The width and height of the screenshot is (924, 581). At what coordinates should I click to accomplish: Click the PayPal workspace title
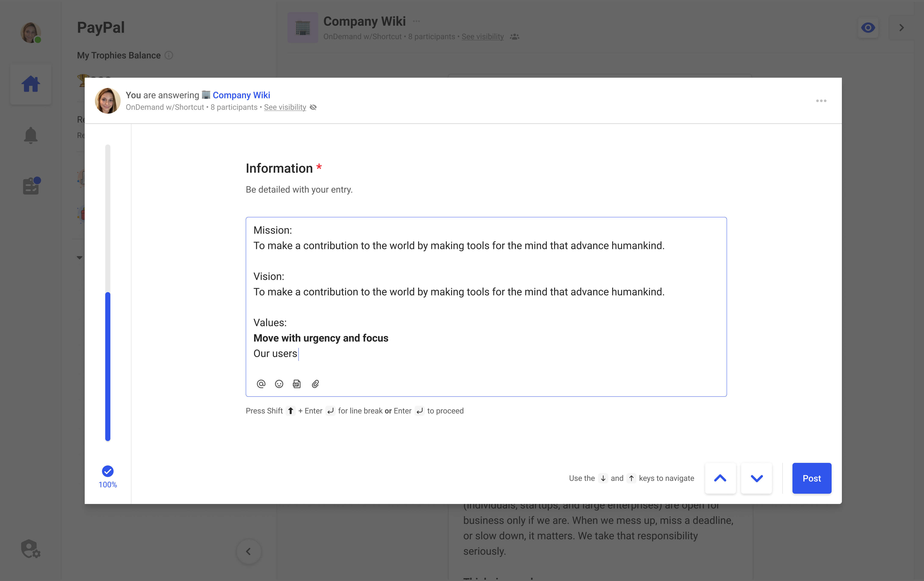pos(101,28)
